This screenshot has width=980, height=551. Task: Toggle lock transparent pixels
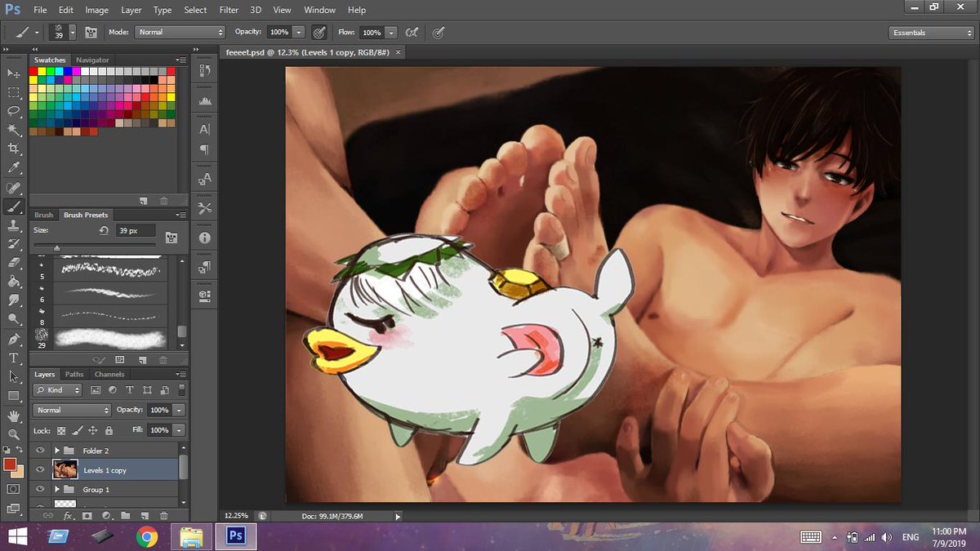coord(62,430)
